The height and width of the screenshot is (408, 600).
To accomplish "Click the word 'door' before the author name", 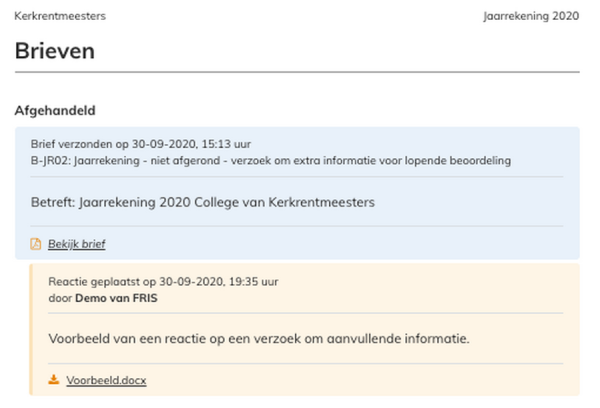I will 60,298.
